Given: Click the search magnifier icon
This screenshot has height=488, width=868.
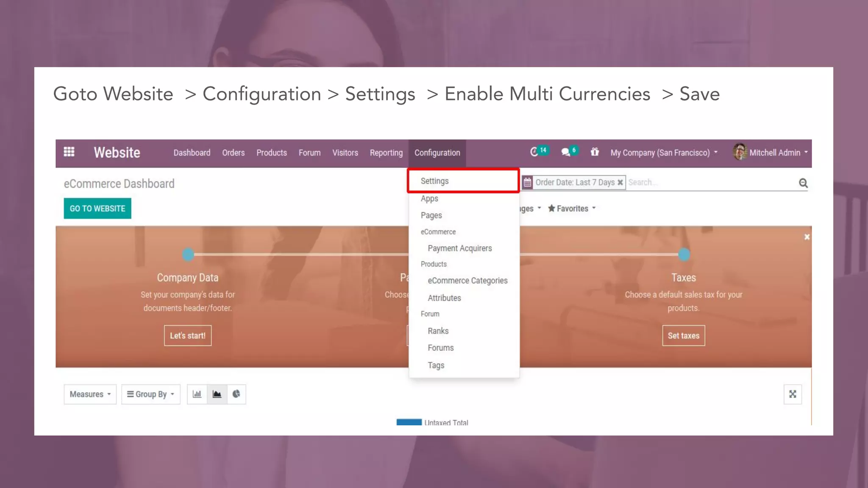Looking at the screenshot, I should point(803,183).
